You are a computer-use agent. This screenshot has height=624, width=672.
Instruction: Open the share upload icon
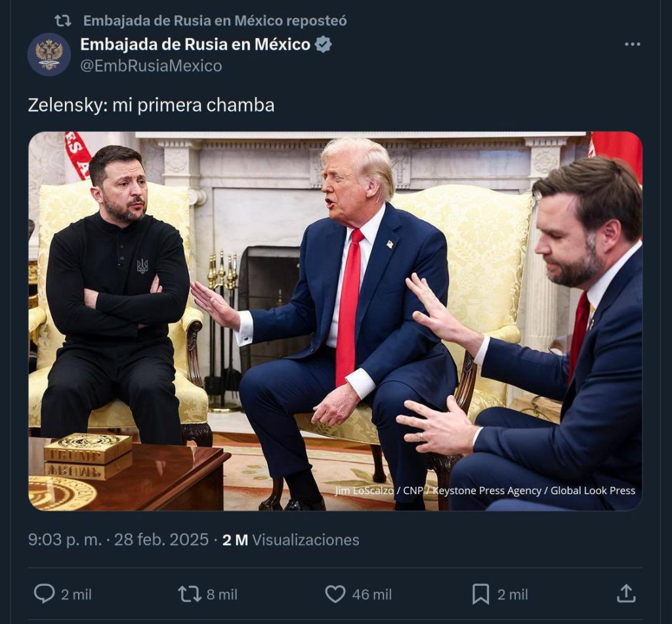coord(625,593)
